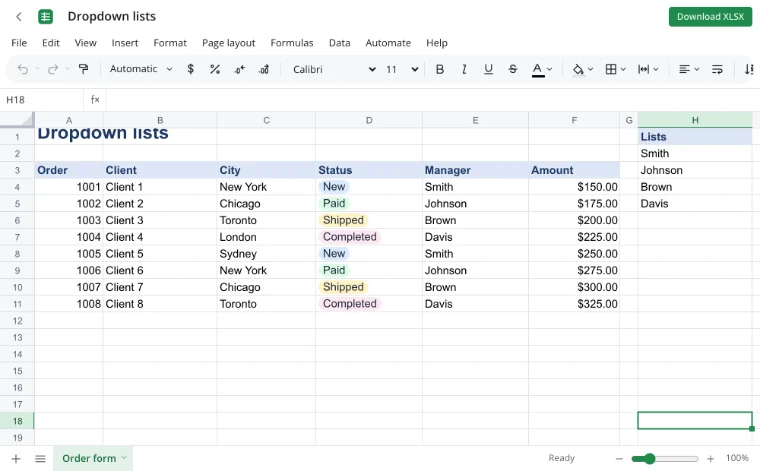Open the Page layout menu
Screen dimensions: 760x471
228,43
